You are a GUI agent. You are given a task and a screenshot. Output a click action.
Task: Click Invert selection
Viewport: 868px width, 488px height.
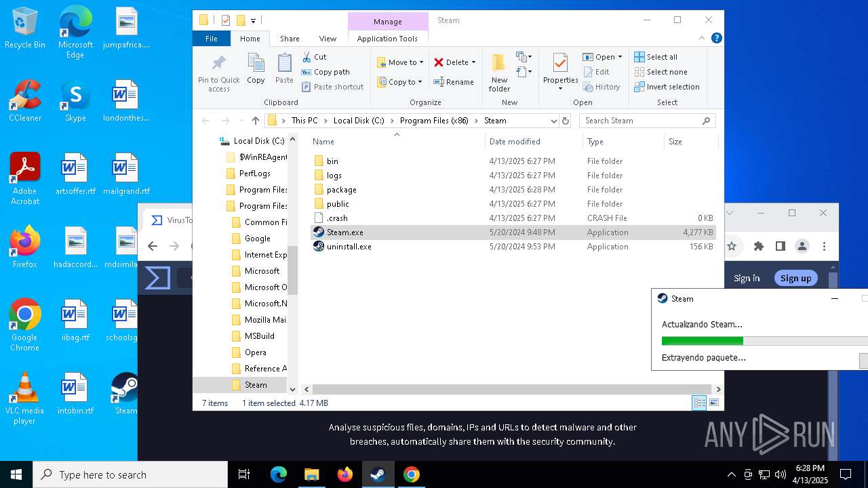click(667, 87)
